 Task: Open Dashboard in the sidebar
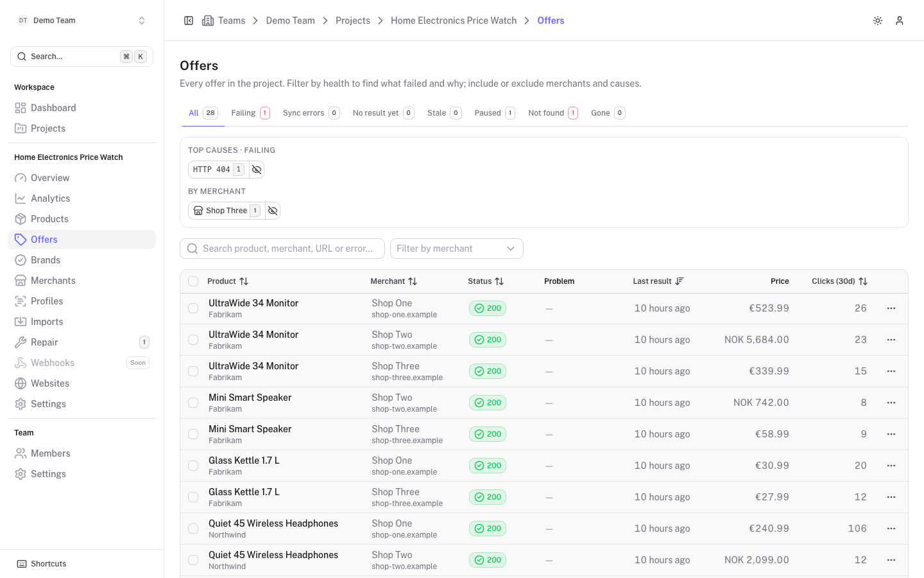[81, 108]
